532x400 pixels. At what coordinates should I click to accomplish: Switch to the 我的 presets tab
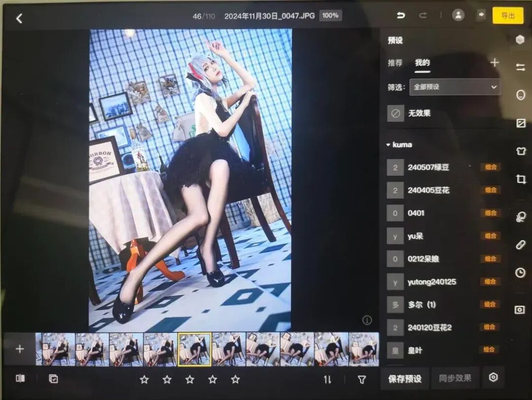coord(423,63)
